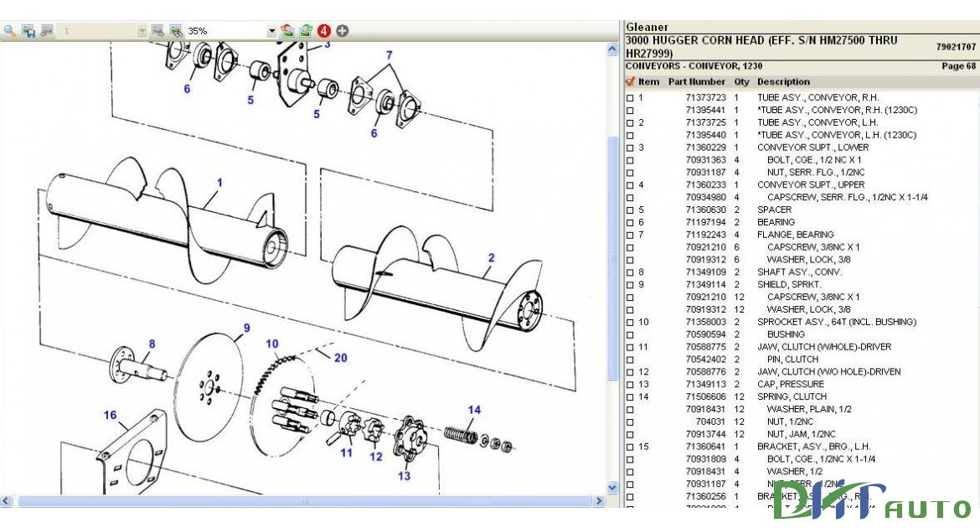Check the box for part 71373723
Image resolution: width=980 pixels, height=528 pixels.
pyautogui.click(x=630, y=97)
